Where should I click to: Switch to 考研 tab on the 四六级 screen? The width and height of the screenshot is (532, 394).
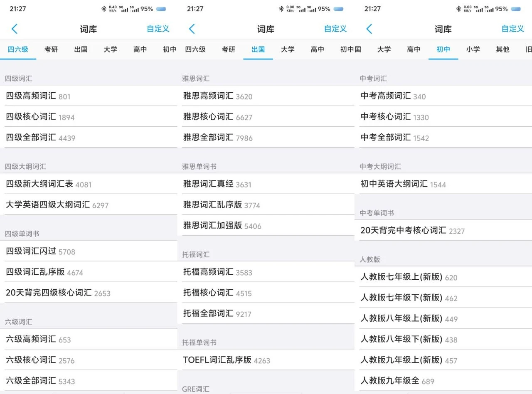[51, 49]
